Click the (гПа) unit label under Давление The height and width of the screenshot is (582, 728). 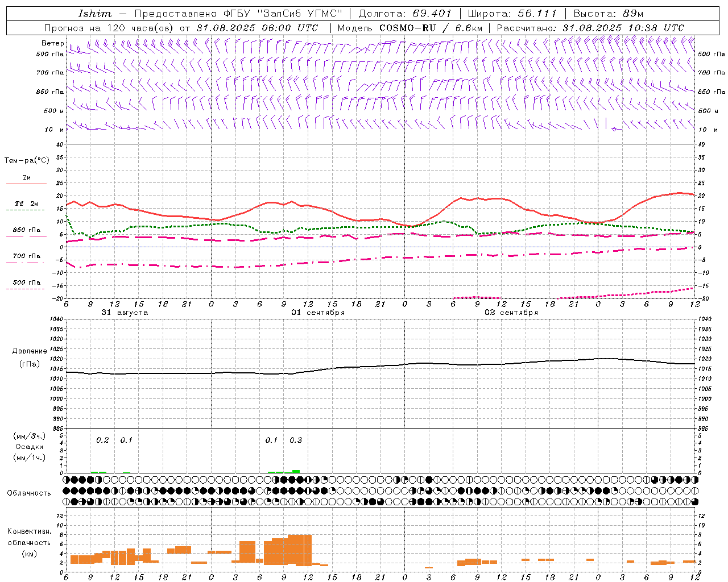[30, 364]
